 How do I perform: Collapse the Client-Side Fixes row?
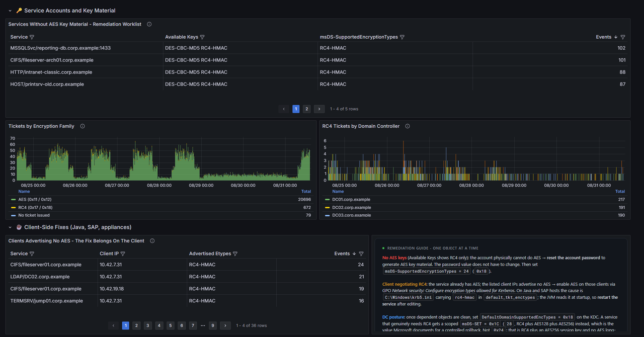10,227
